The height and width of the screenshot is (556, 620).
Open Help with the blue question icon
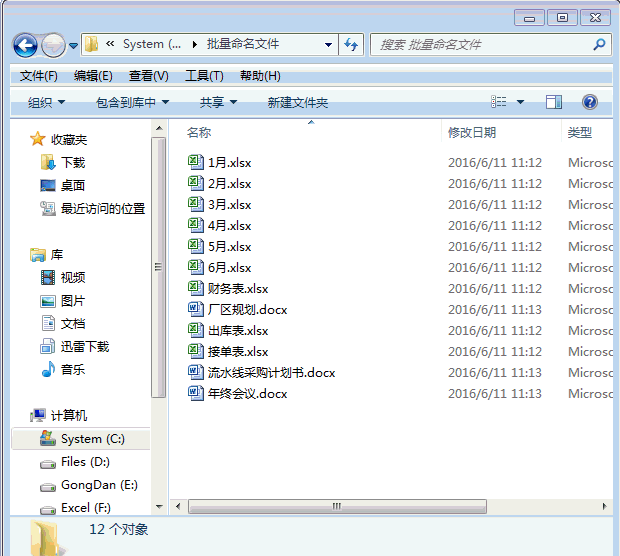590,102
